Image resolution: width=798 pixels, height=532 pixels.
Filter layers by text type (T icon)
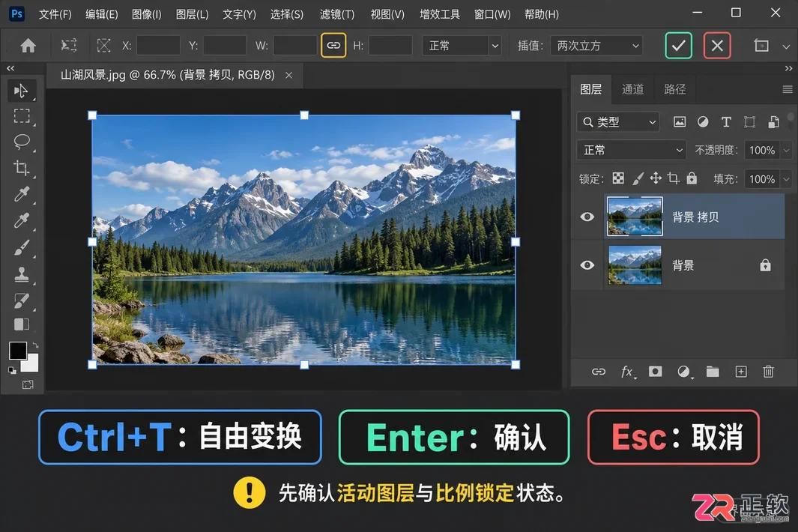[x=726, y=121]
